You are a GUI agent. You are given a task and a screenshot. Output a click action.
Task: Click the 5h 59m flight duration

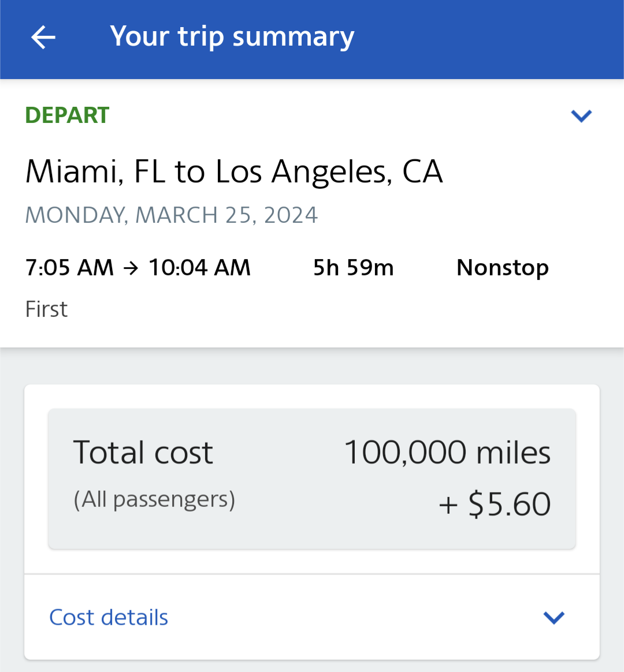(353, 268)
